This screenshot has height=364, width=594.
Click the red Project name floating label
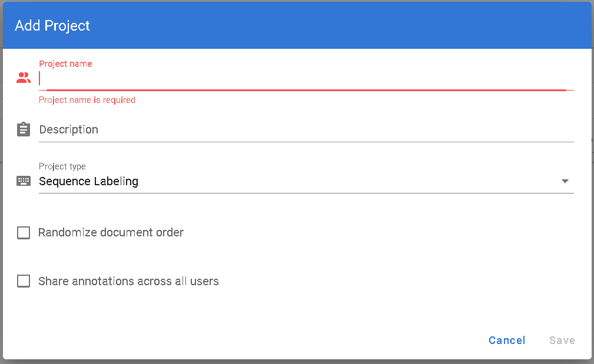click(65, 64)
